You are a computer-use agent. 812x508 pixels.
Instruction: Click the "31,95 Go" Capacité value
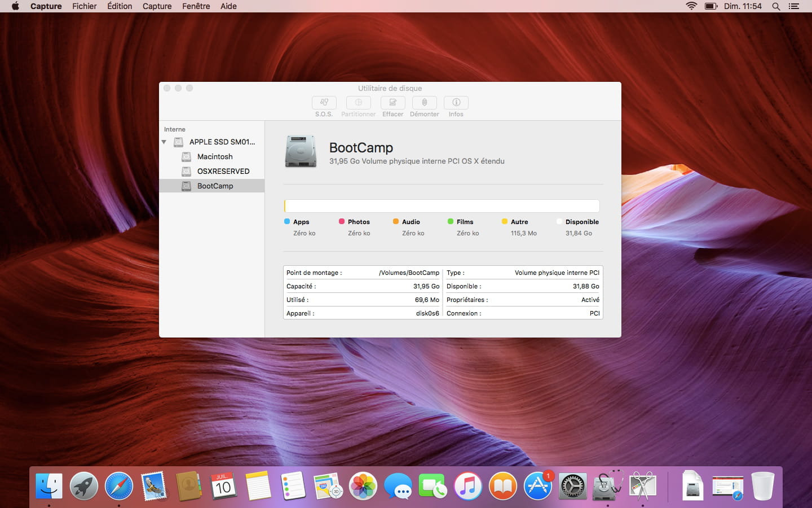coord(426,286)
